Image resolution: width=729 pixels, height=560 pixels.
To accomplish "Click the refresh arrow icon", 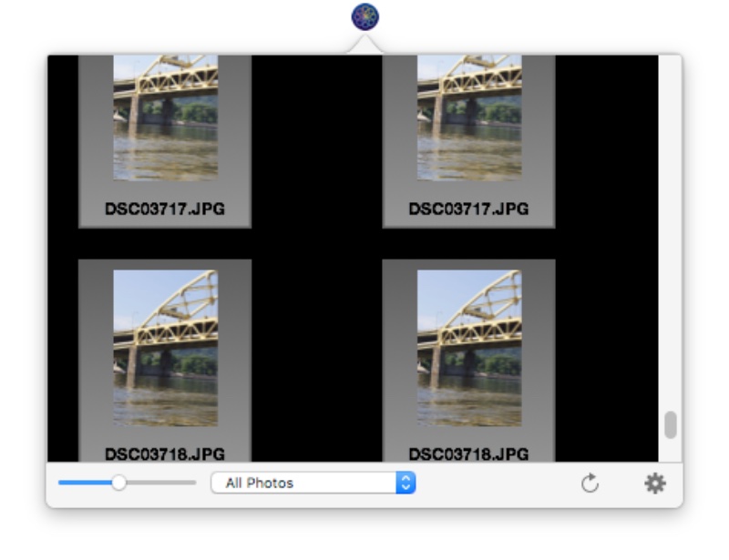I will pyautogui.click(x=590, y=484).
